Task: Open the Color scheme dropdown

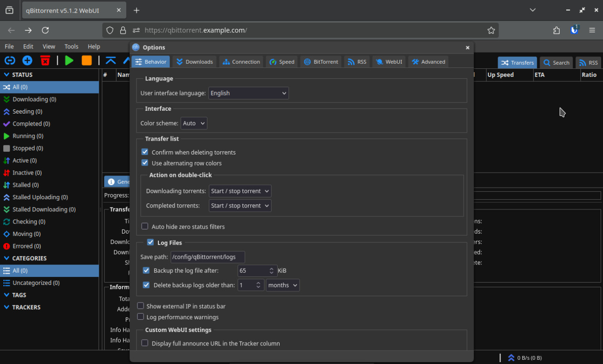Action: pos(194,123)
